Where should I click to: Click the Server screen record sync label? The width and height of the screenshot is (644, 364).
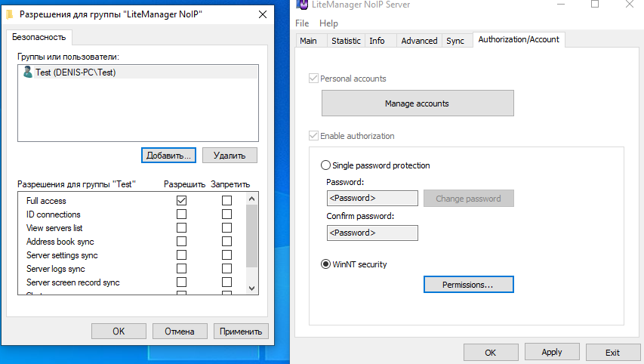pos(72,282)
